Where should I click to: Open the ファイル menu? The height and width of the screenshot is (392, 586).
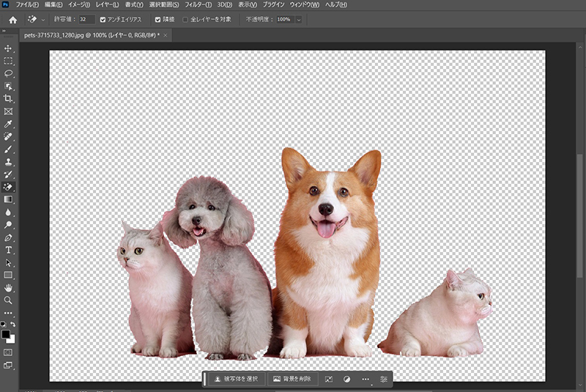tap(27, 4)
